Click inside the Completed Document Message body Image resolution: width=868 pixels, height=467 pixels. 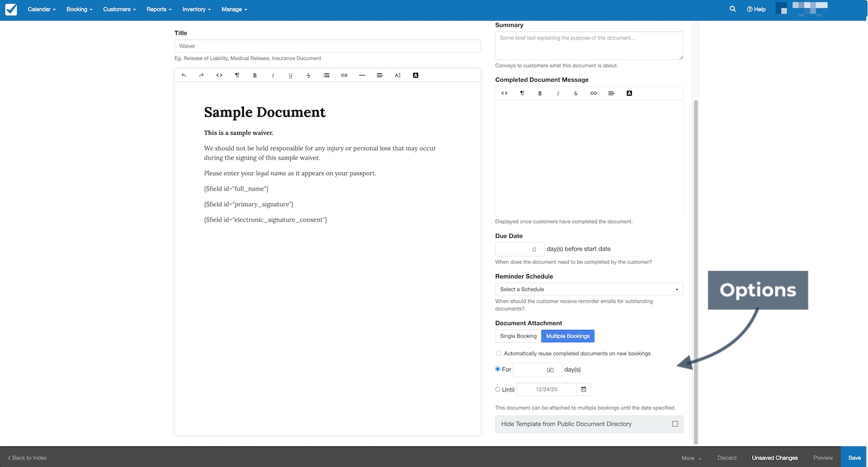click(589, 158)
